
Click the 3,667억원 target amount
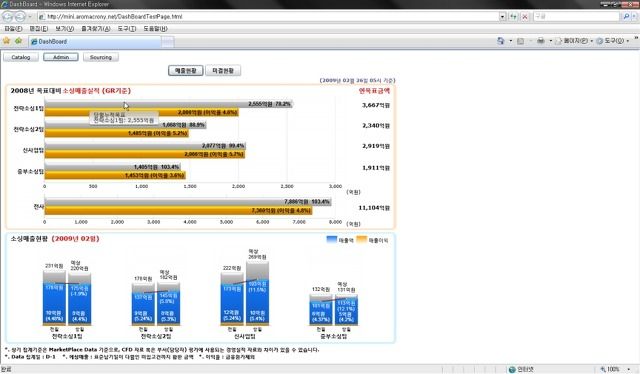point(376,105)
